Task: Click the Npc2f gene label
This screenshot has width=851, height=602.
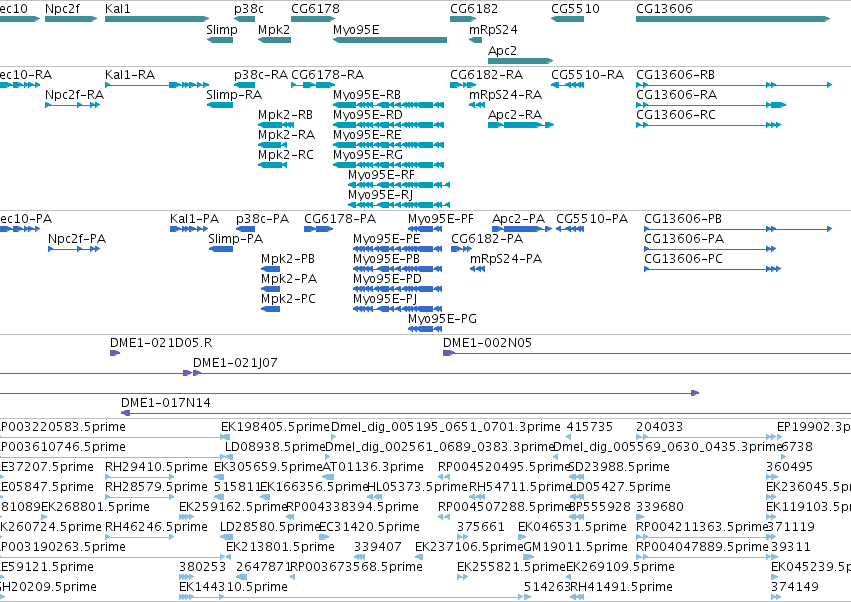Action: 62,9
